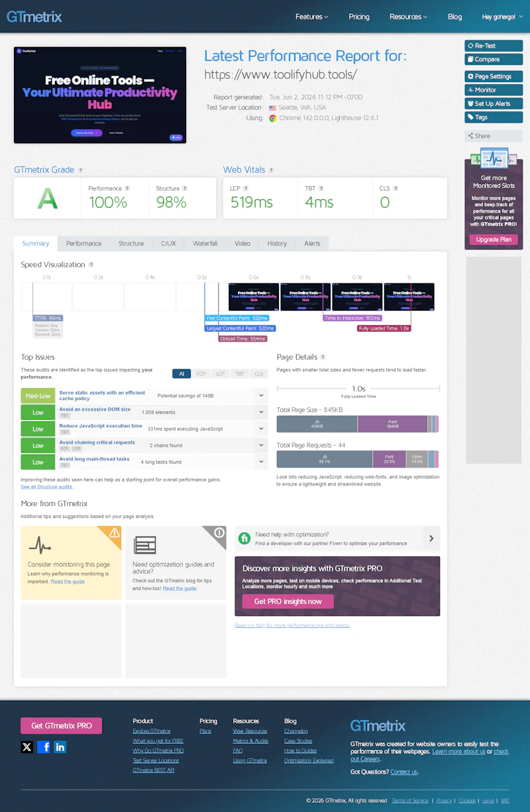
Task: Click the help icon beside LCP
Action: point(246,188)
